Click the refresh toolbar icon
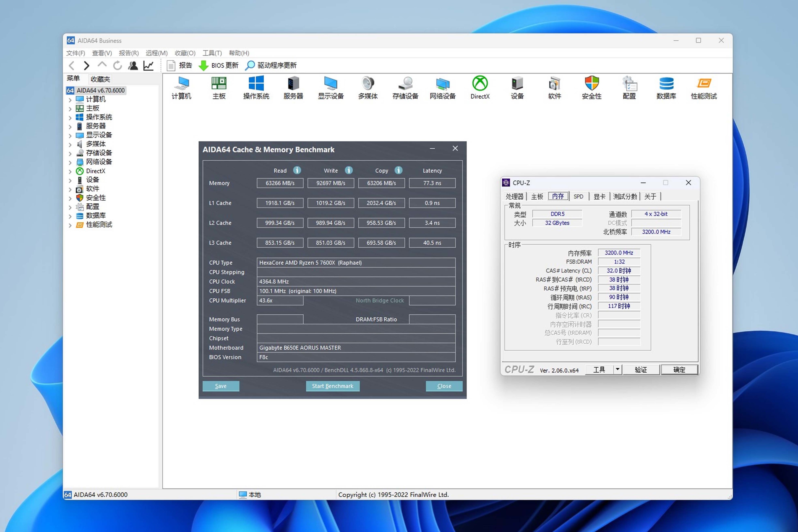798x532 pixels. [117, 66]
